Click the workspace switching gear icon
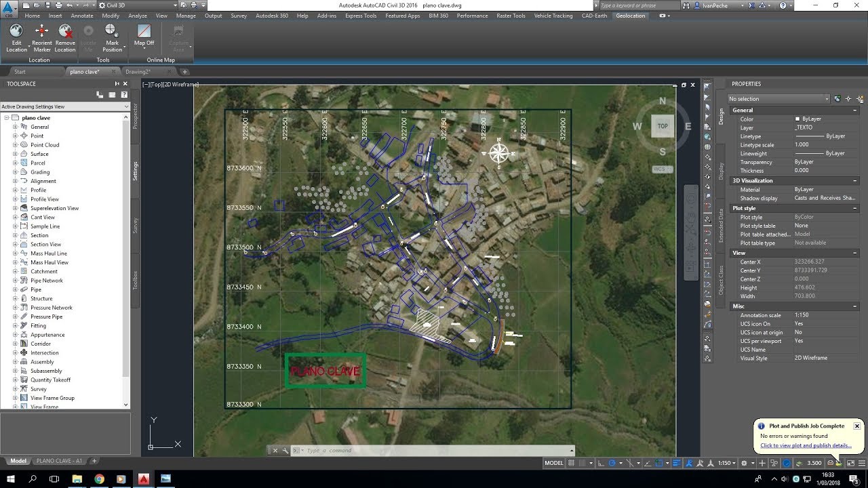 (x=744, y=463)
